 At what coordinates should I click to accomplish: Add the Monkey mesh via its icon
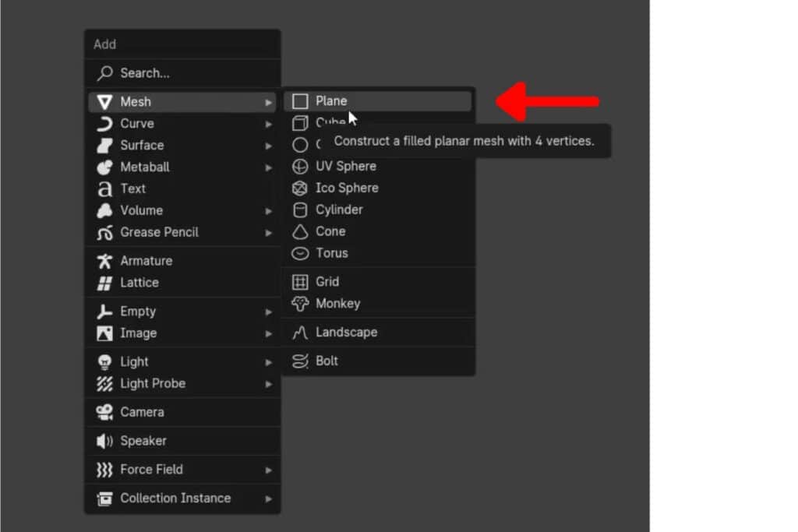pyautogui.click(x=300, y=303)
